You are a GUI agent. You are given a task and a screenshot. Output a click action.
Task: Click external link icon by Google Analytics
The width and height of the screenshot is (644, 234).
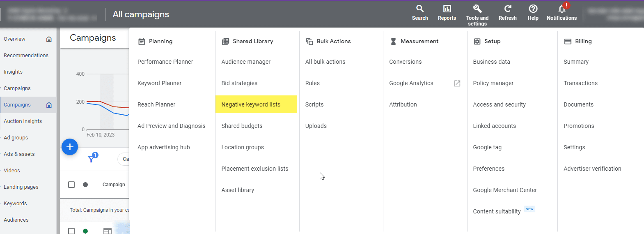pos(457,83)
